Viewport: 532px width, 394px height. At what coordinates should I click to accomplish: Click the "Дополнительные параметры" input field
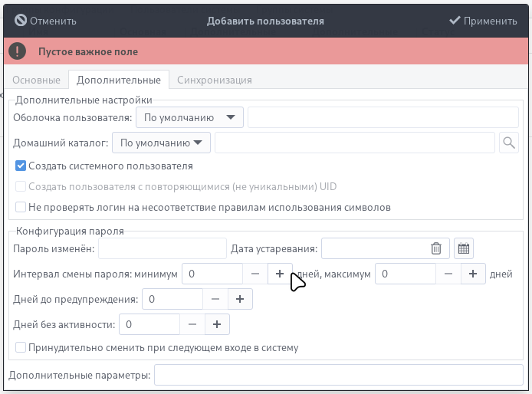(338, 375)
